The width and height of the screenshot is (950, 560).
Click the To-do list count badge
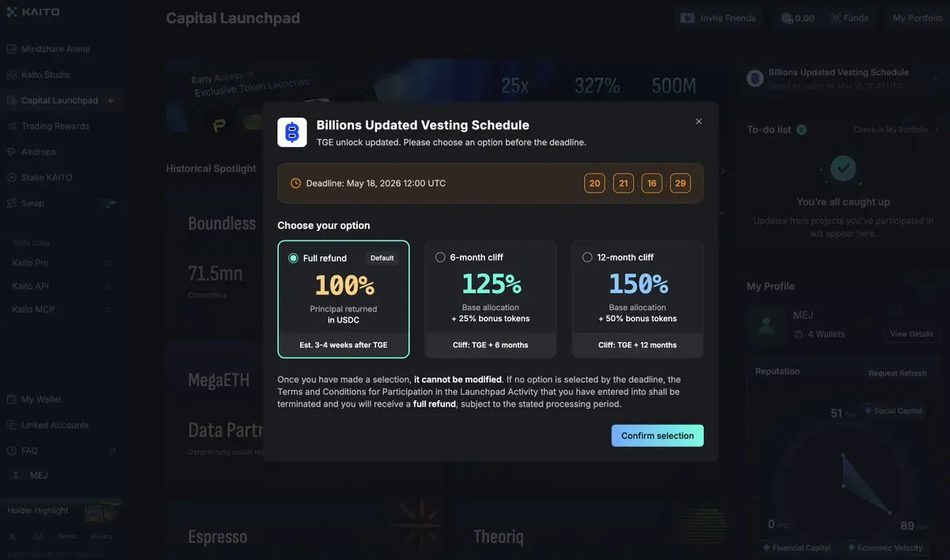click(x=801, y=130)
